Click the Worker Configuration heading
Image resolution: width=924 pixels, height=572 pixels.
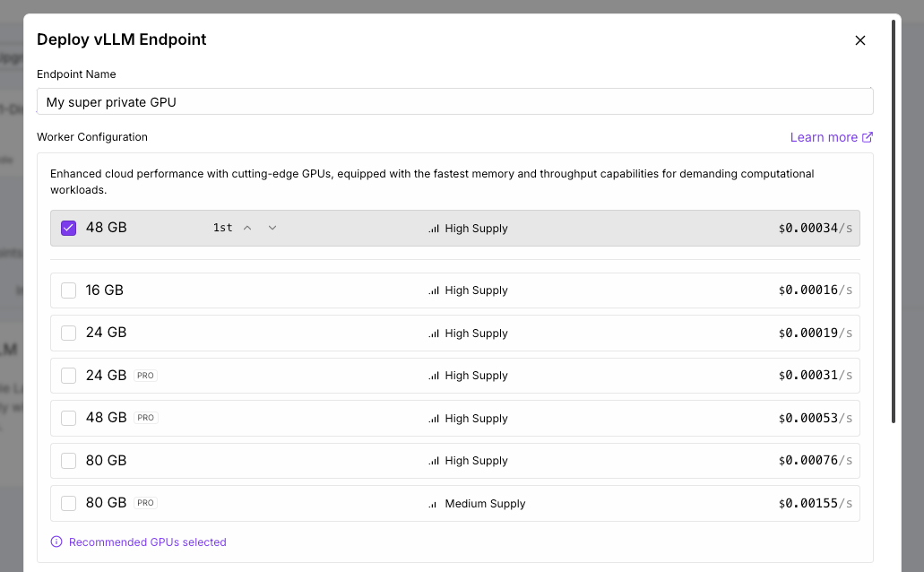tap(92, 137)
